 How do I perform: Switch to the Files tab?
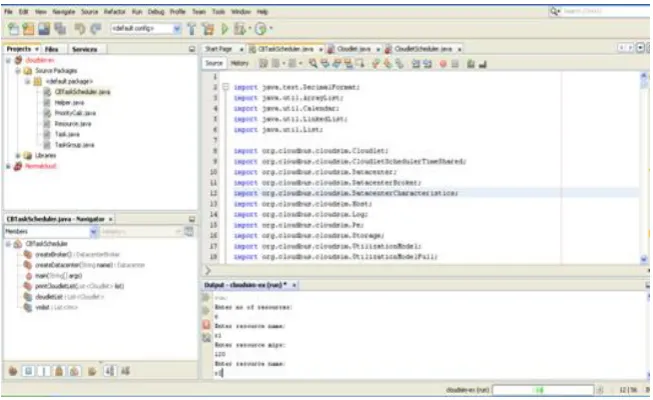(52, 49)
